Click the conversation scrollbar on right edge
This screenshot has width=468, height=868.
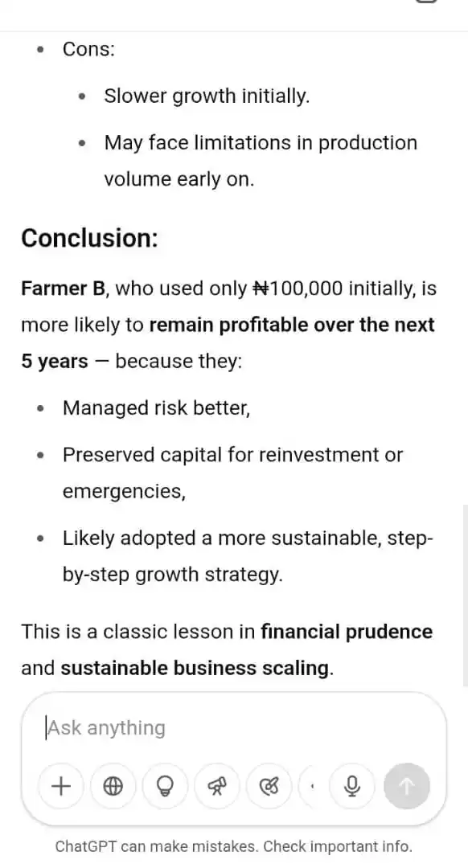[465, 595]
